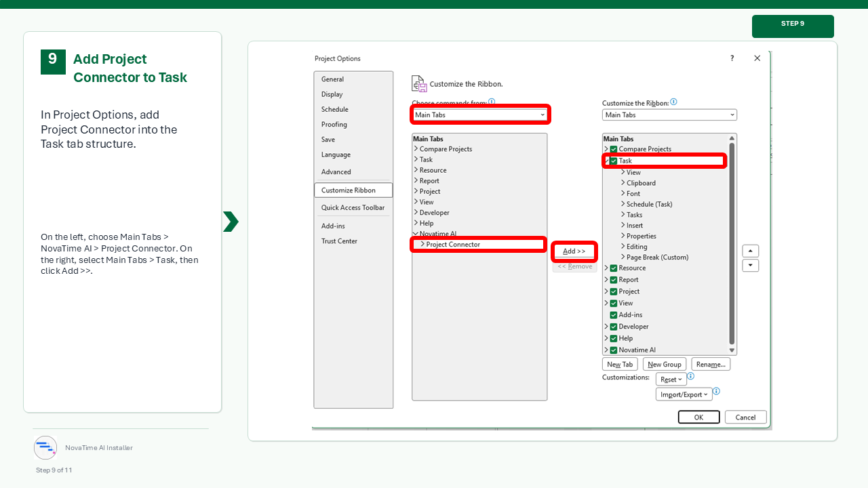Uncheck the Resource tab checkbox
Screen dimensions: 868x488
[x=614, y=268]
